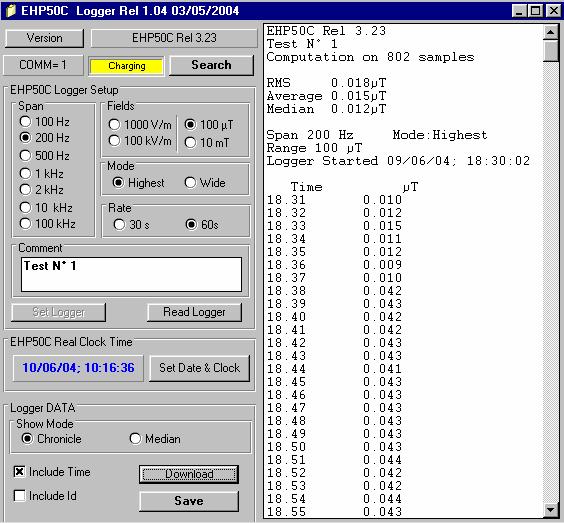Set mode to Wide
Image resolution: width=564 pixels, height=523 pixels.
pos(205,183)
